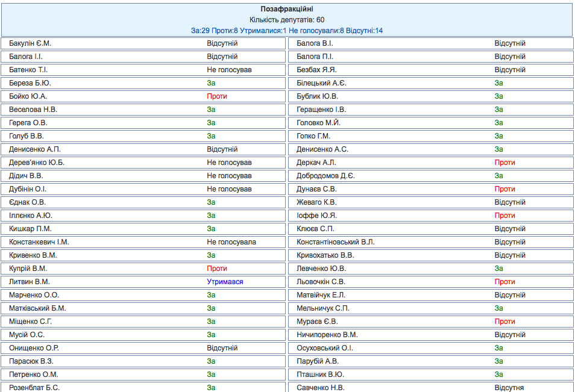Select the Проти vote of Льовочкін С.В.

504,282
